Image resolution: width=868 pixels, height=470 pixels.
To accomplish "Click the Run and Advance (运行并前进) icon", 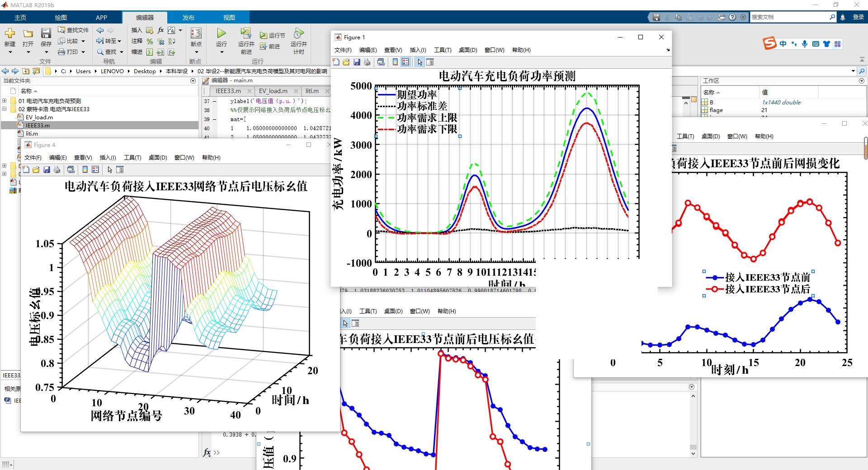I will coord(246,33).
